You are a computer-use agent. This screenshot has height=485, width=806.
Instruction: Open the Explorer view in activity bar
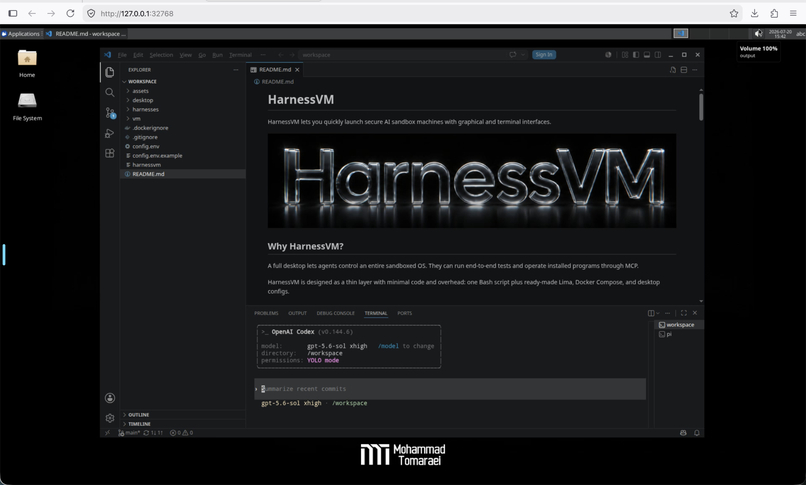coord(109,72)
